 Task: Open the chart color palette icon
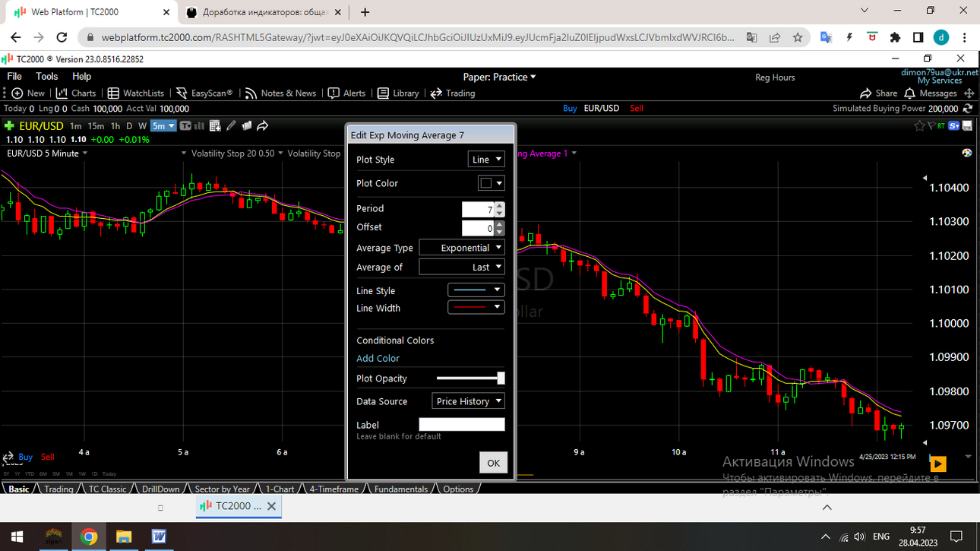point(967,153)
